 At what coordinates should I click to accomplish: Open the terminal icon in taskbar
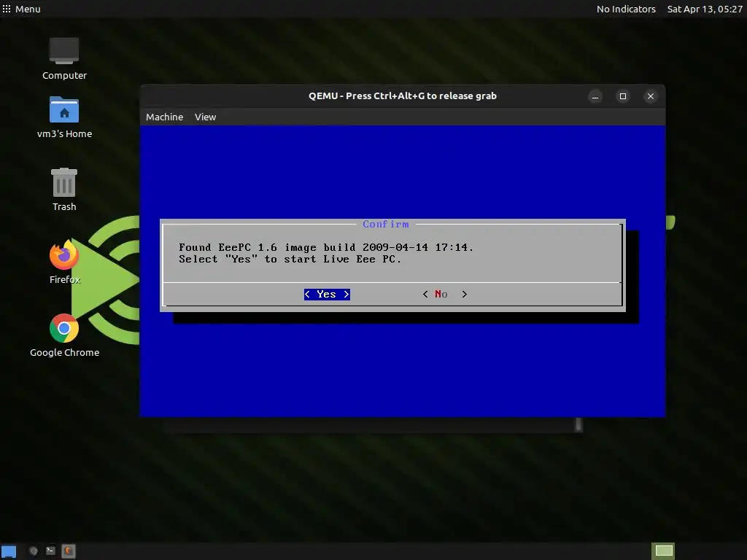point(50,551)
